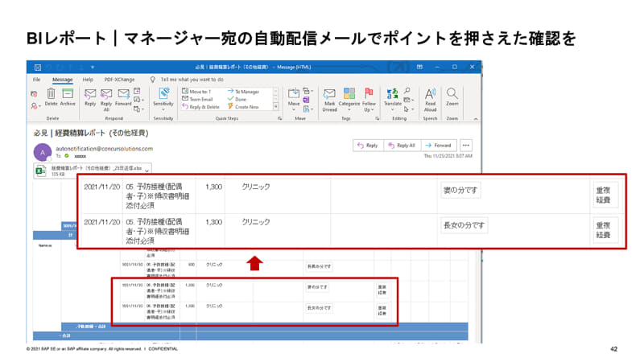Open the Sensitivity dropdown button
The height and width of the screenshot is (362, 644).
(163, 100)
